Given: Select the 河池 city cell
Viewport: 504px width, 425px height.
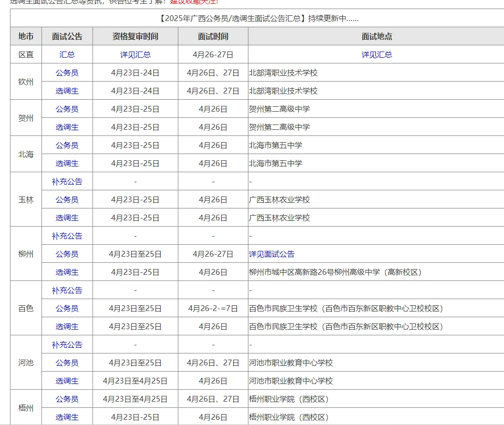Looking at the screenshot, I should [x=26, y=363].
